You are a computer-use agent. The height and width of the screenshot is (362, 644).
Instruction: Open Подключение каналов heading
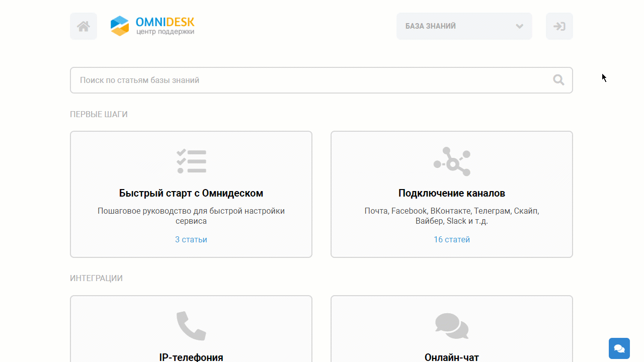pyautogui.click(x=452, y=193)
